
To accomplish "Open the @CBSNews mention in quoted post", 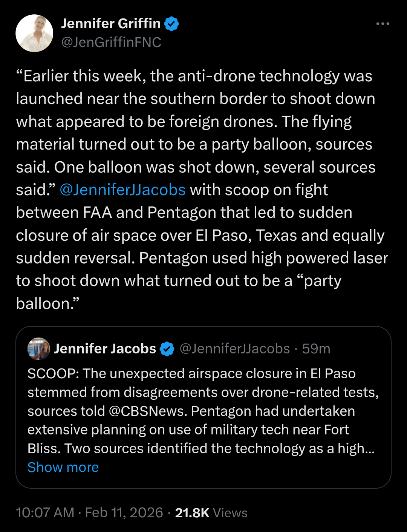I will pos(148,411).
